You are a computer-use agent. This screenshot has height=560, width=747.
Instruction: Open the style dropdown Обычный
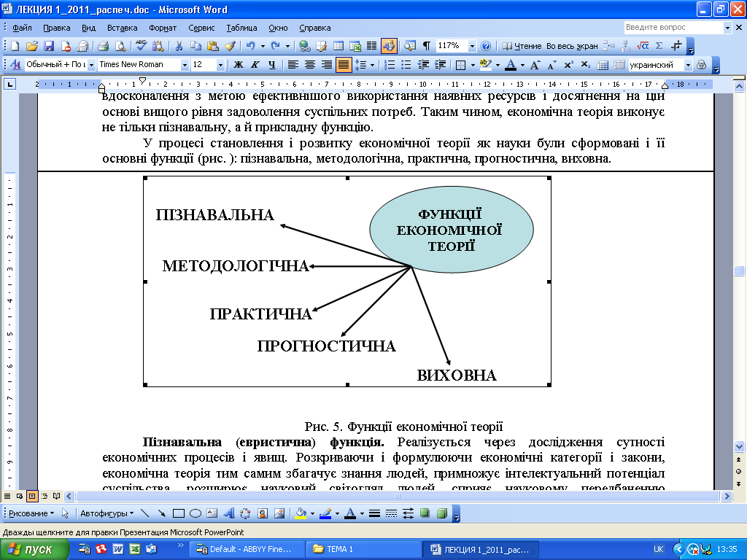click(x=91, y=65)
